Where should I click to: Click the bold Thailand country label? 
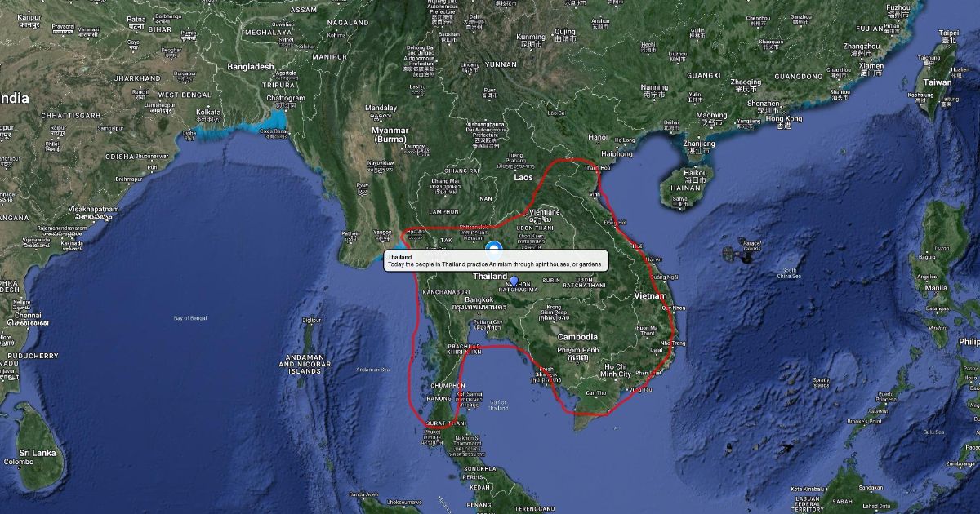pos(491,276)
